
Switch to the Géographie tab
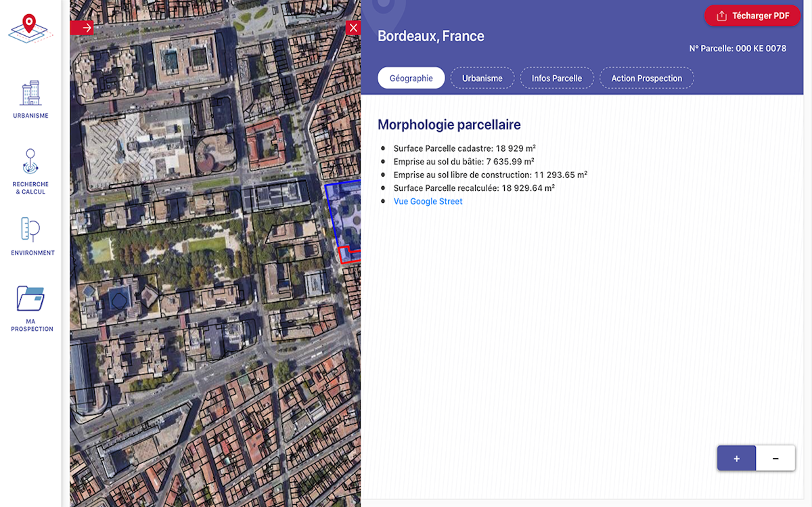(x=411, y=79)
